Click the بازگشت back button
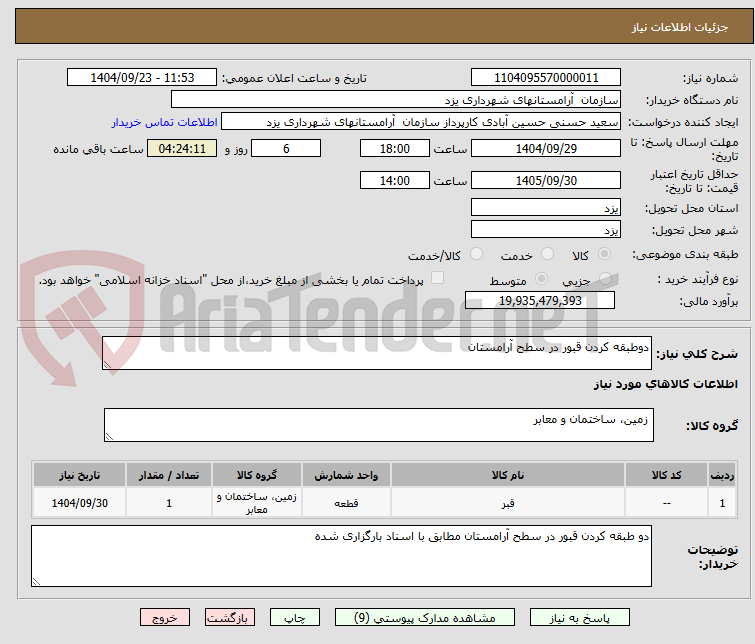755x644 pixels. [x=230, y=618]
